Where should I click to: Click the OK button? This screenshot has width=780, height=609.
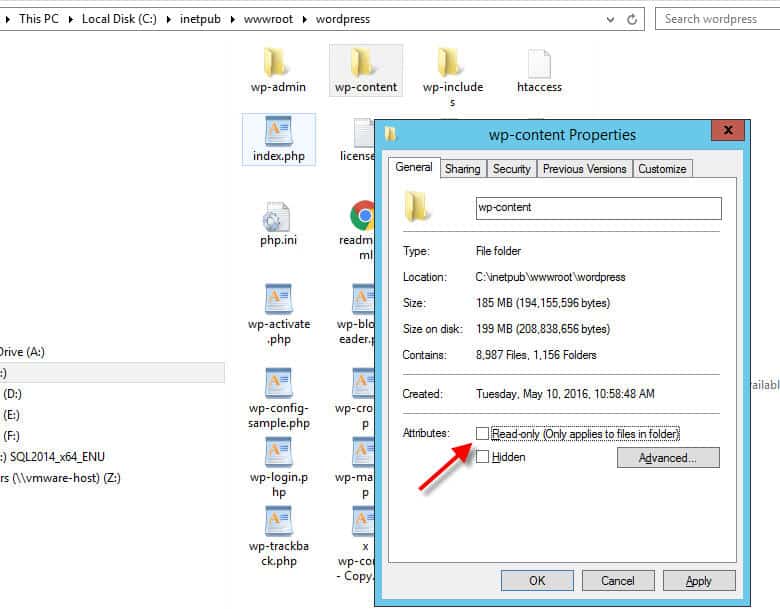tap(537, 581)
